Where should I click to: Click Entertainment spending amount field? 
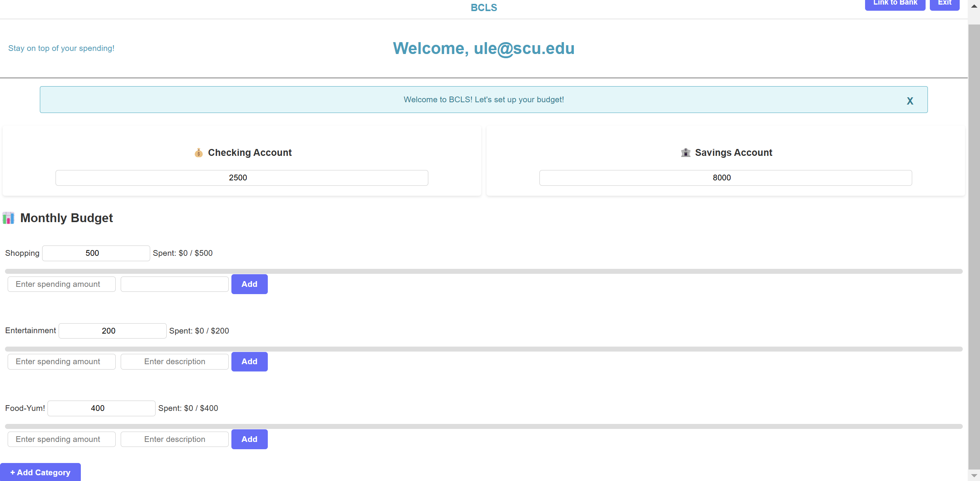click(x=62, y=362)
